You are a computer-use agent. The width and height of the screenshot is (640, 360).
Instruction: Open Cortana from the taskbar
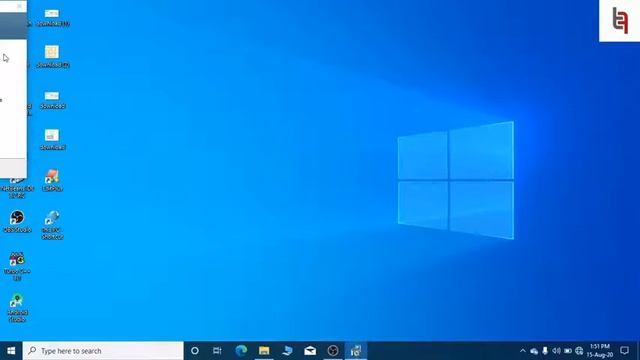point(195,351)
